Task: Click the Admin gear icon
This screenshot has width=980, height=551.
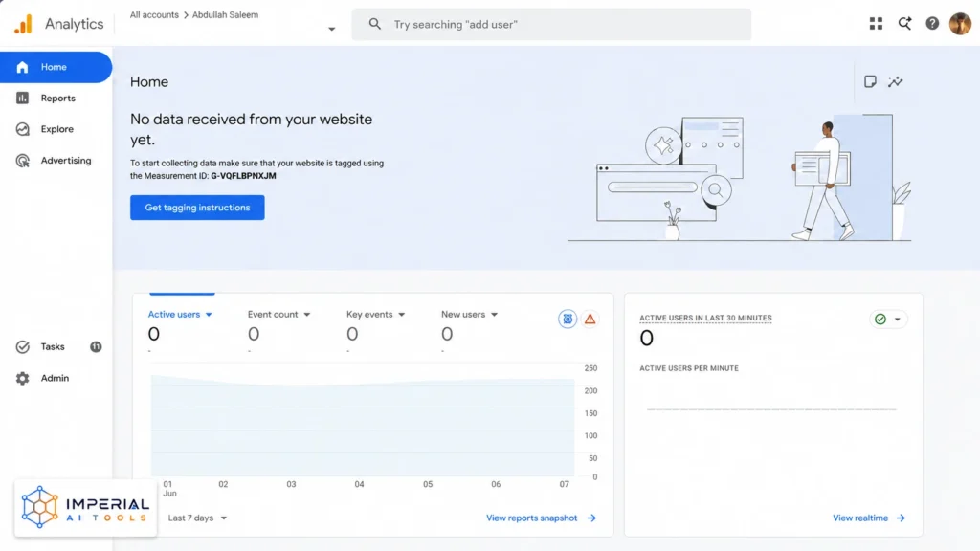Action: tap(23, 378)
